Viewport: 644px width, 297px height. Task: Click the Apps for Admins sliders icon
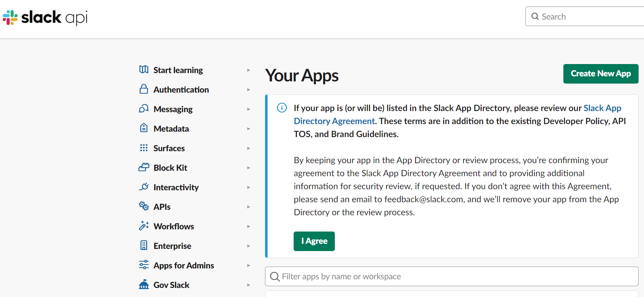click(144, 265)
